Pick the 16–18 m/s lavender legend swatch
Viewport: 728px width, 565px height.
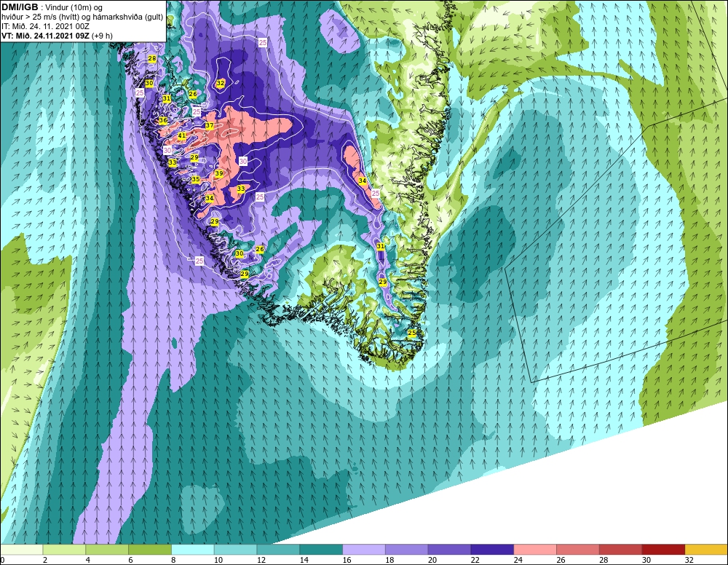click(x=363, y=549)
